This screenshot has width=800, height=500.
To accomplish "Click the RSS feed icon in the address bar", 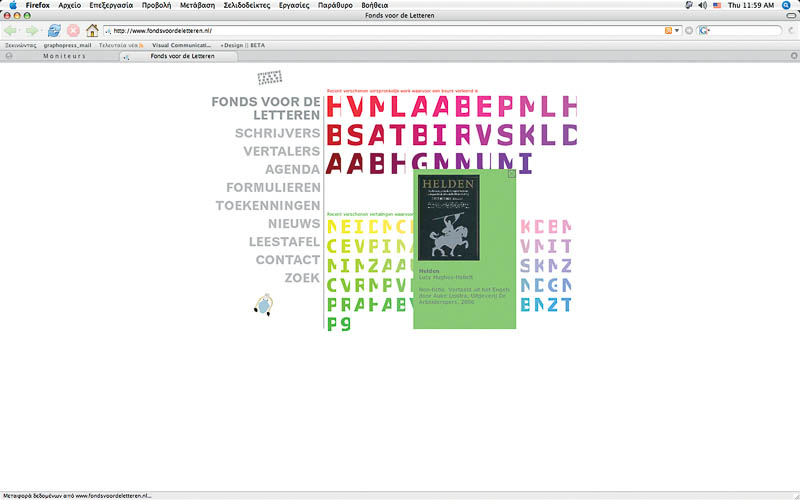I will [668, 31].
